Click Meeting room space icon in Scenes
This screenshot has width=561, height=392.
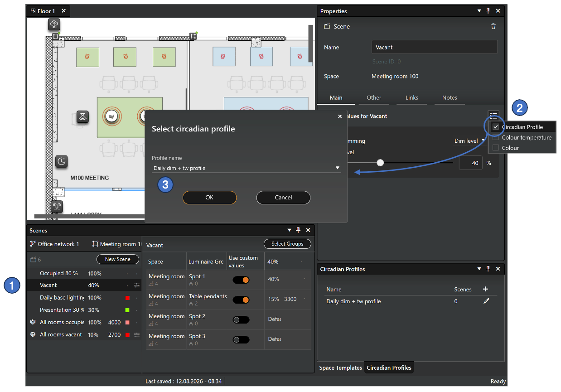pos(95,244)
